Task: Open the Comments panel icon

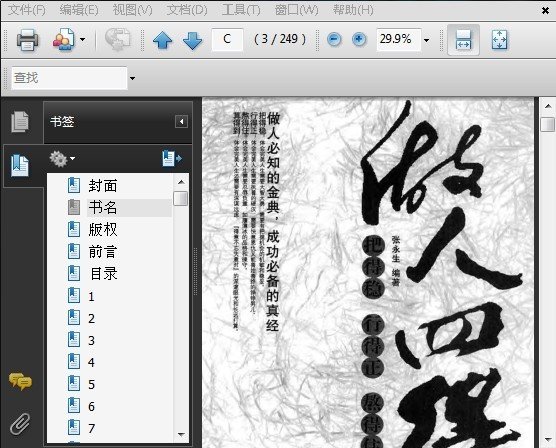Action: coord(20,382)
